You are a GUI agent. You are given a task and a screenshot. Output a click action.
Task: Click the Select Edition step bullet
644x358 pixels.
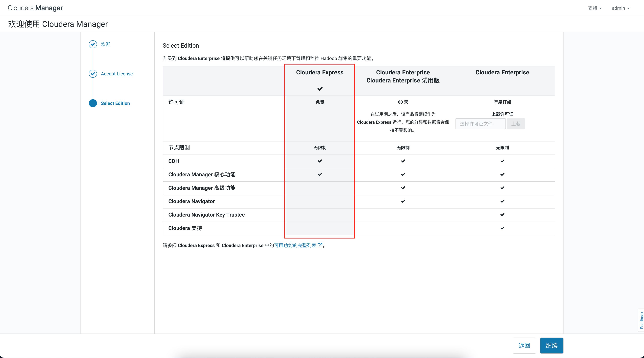93,103
